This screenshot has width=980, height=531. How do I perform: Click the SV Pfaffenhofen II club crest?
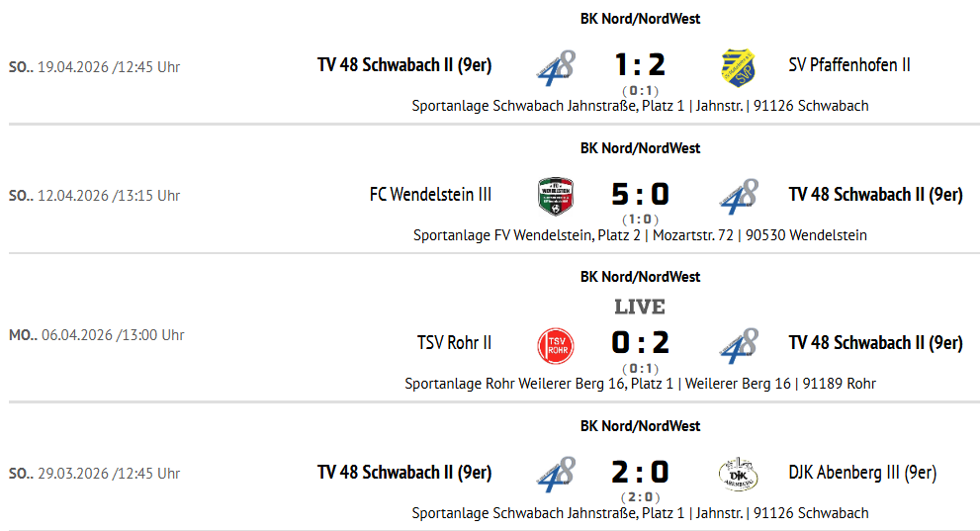click(738, 66)
